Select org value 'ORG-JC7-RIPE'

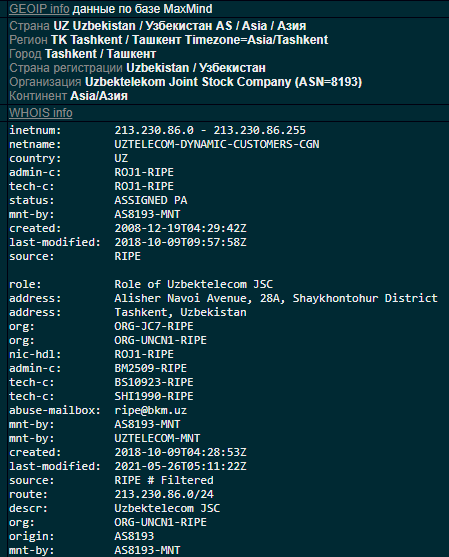154,326
